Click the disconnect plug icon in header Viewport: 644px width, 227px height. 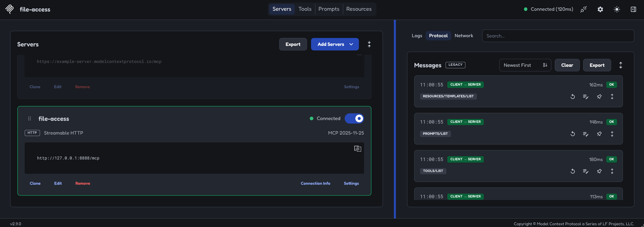[583, 9]
